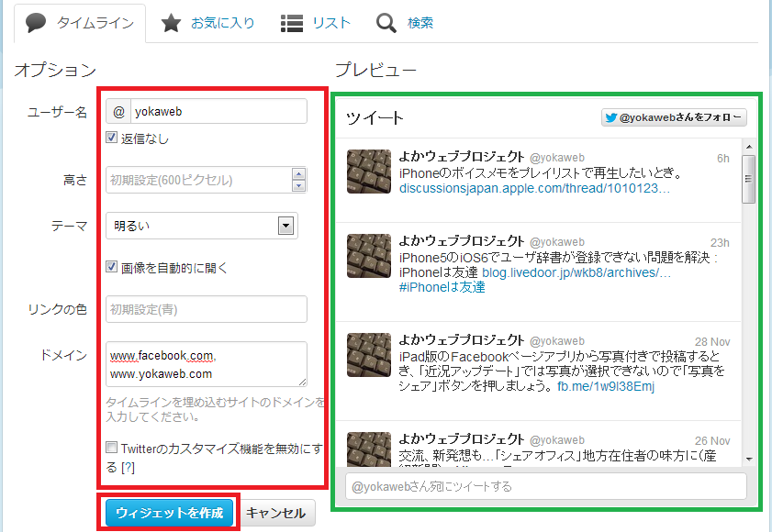Open the fb.me/1w9l38Emj link
Viewport: 772px width, 532px height.
coord(606,386)
